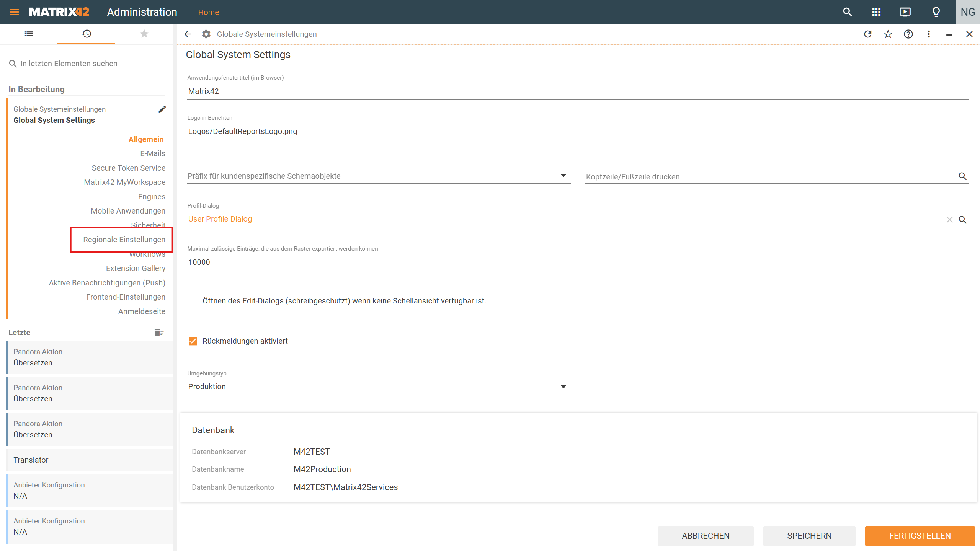980x551 pixels.
Task: Click the lightbulb ideas icon
Action: pos(936,12)
